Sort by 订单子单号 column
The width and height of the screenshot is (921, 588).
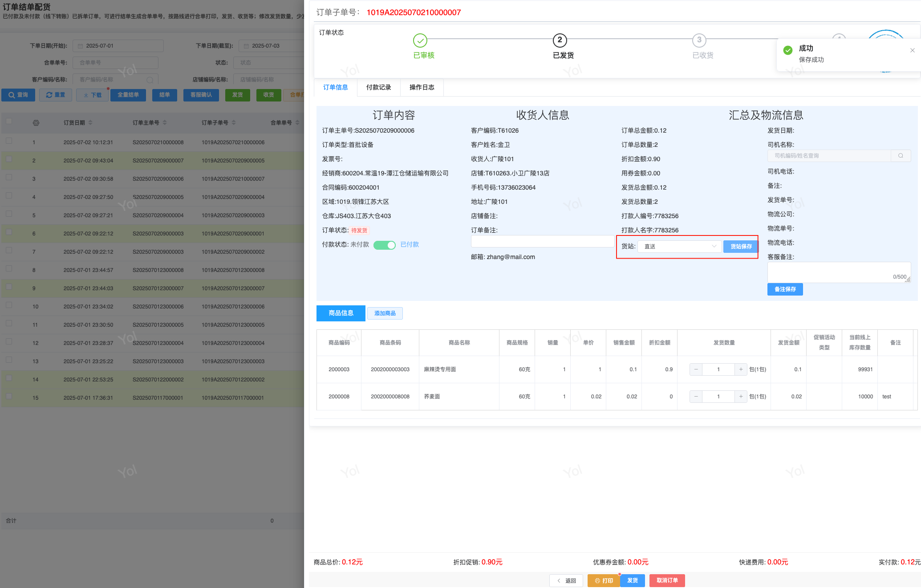tap(233, 123)
